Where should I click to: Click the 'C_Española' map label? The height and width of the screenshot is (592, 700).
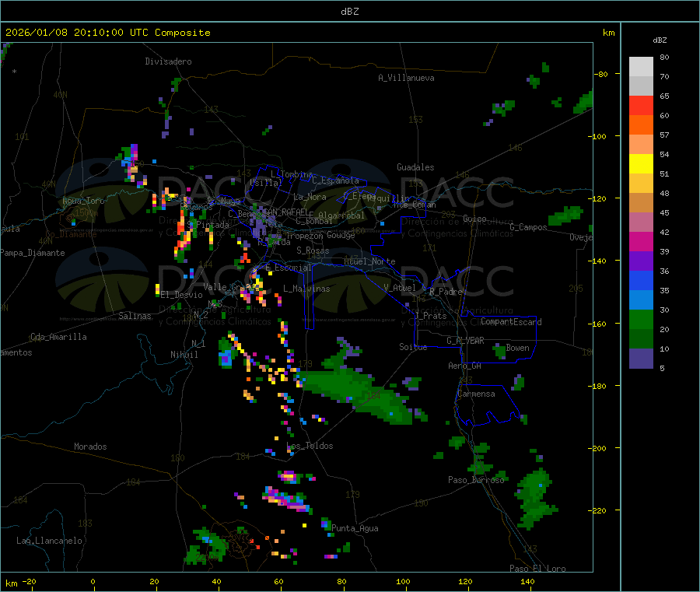pos(335,180)
